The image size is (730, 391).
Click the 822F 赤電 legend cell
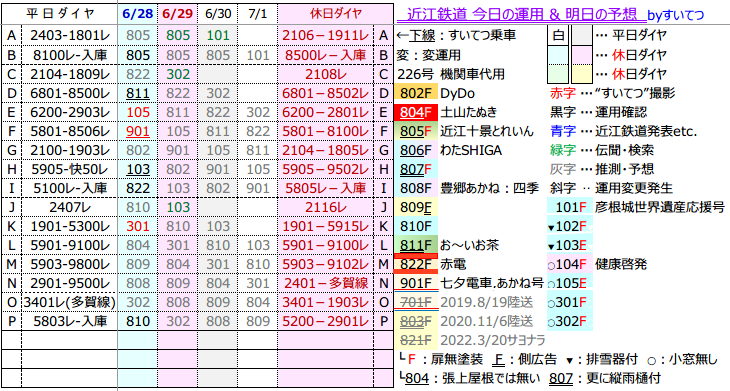point(416,264)
